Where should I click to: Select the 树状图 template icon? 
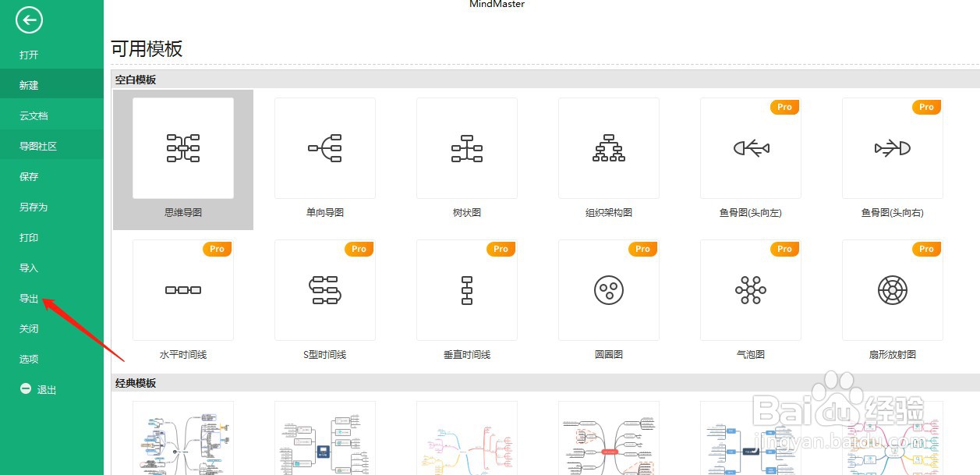point(467,148)
